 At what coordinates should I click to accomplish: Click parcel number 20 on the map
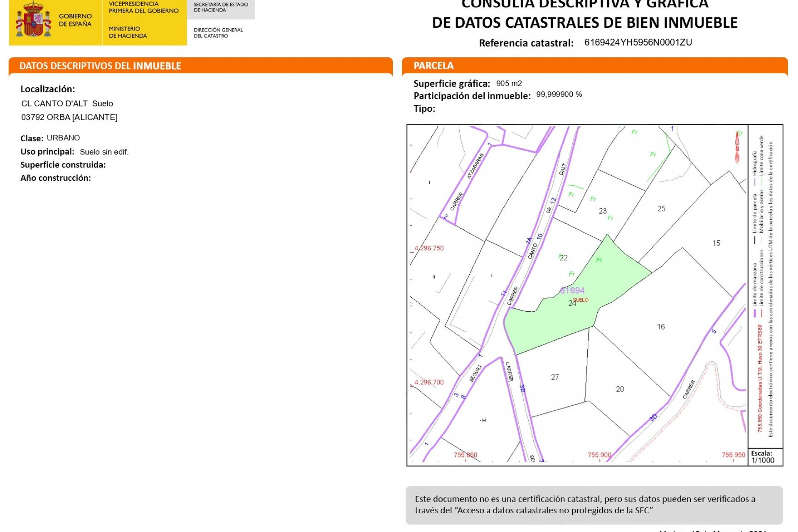coord(620,389)
